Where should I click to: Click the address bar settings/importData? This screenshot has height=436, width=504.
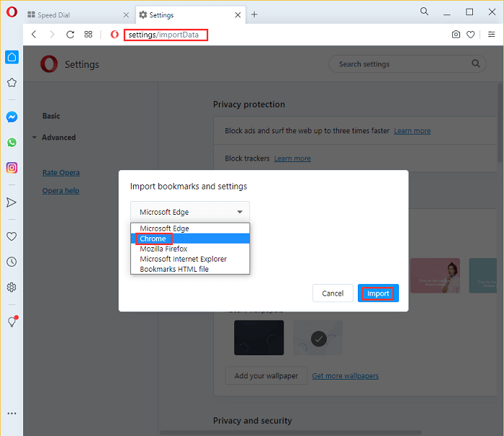[166, 35]
